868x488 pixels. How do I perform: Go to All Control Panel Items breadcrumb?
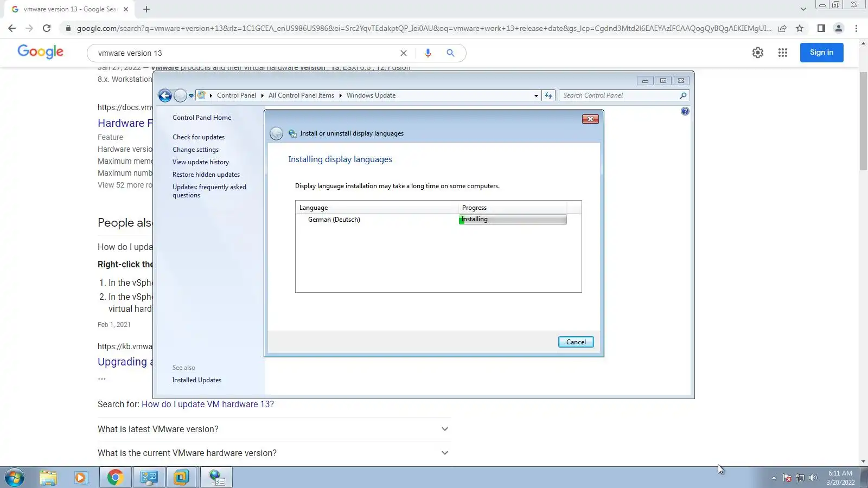[301, 95]
